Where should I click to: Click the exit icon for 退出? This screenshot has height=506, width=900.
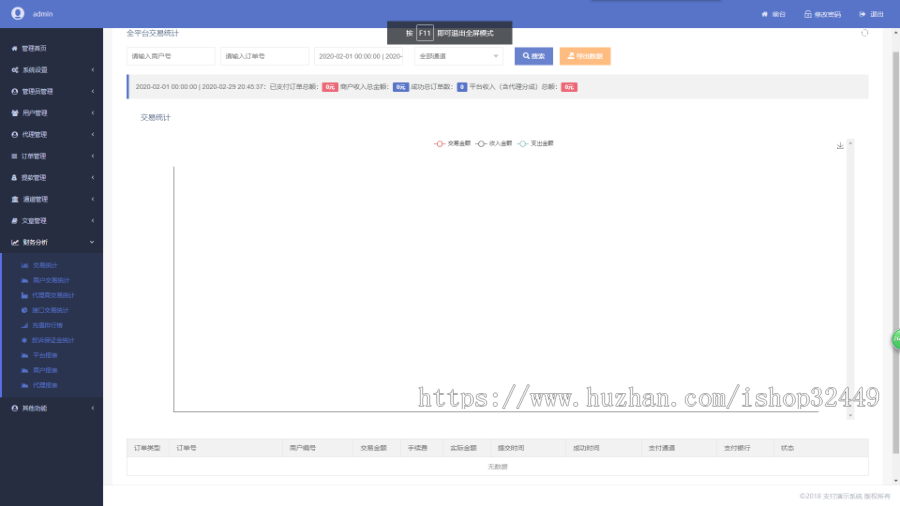click(x=862, y=14)
